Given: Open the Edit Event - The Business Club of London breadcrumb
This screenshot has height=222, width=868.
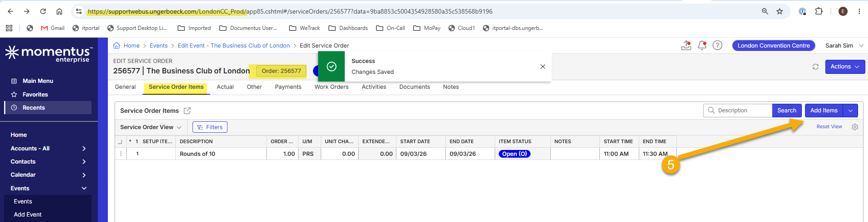Looking at the screenshot, I should point(234,46).
